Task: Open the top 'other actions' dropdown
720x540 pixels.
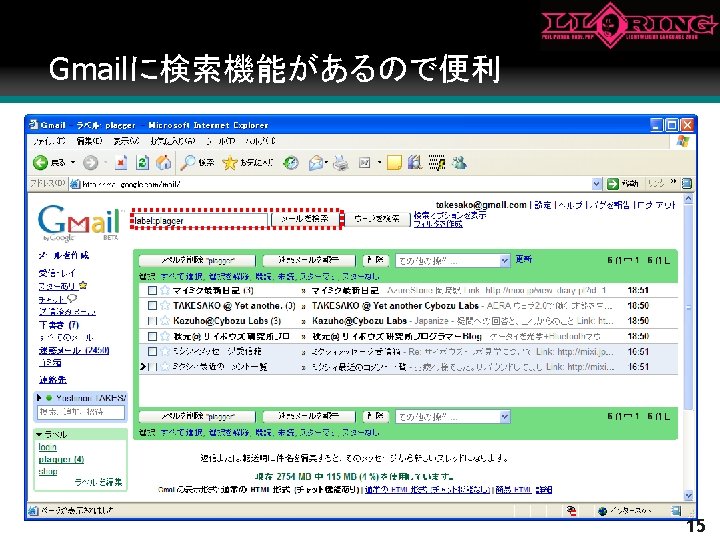Action: click(x=453, y=261)
